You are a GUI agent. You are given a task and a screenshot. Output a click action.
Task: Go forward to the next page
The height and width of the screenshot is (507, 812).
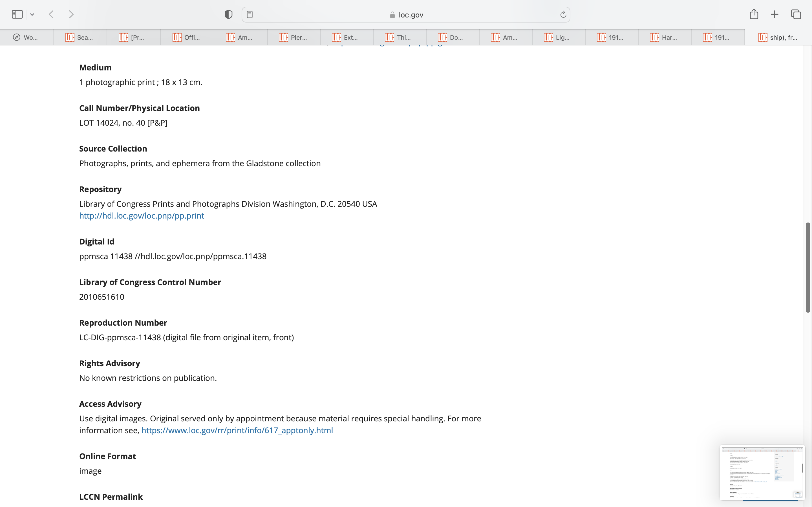coord(71,14)
